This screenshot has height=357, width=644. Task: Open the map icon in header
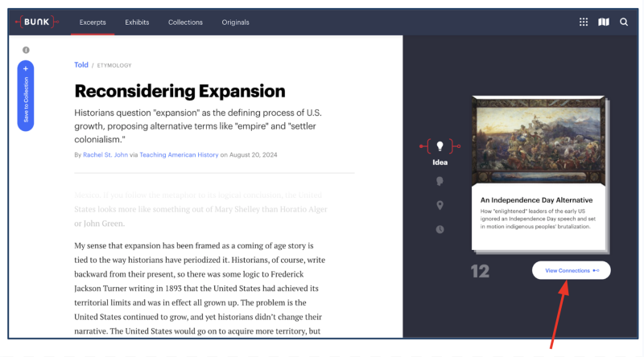click(604, 23)
